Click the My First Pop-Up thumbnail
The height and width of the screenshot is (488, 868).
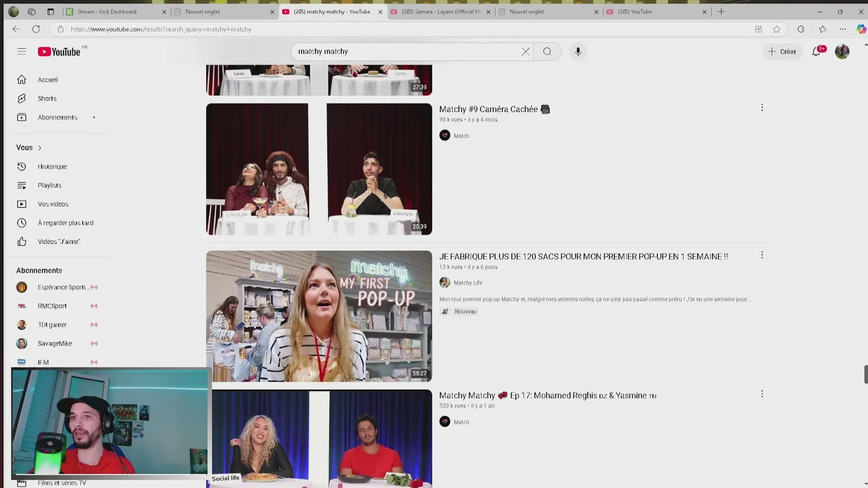coord(319,316)
